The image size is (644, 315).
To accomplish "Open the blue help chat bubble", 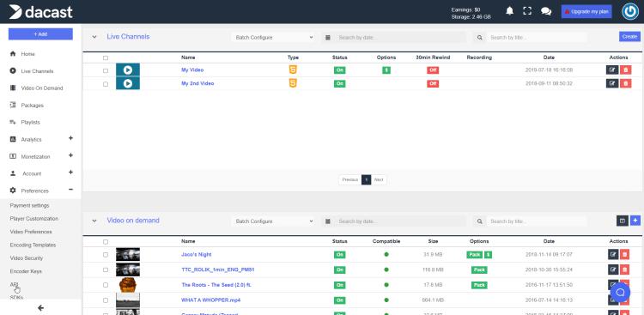I will point(620,292).
